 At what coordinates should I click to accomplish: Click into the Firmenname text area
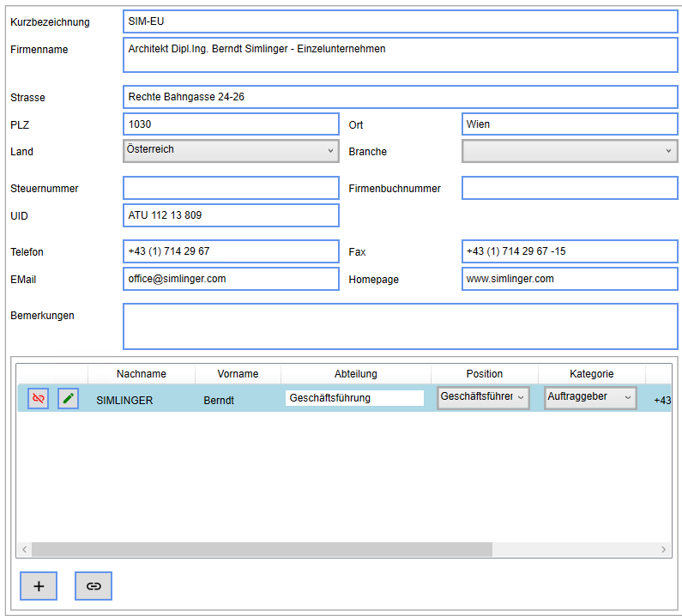(400, 56)
